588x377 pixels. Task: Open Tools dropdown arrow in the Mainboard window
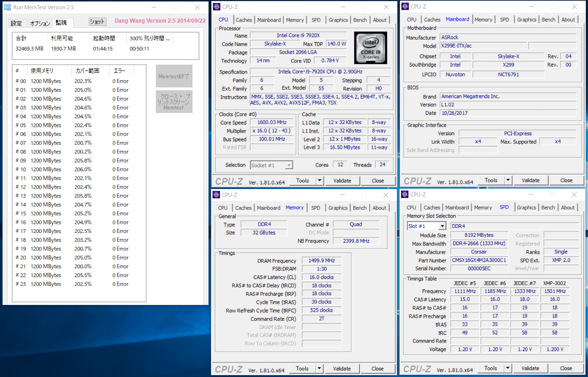(508, 180)
